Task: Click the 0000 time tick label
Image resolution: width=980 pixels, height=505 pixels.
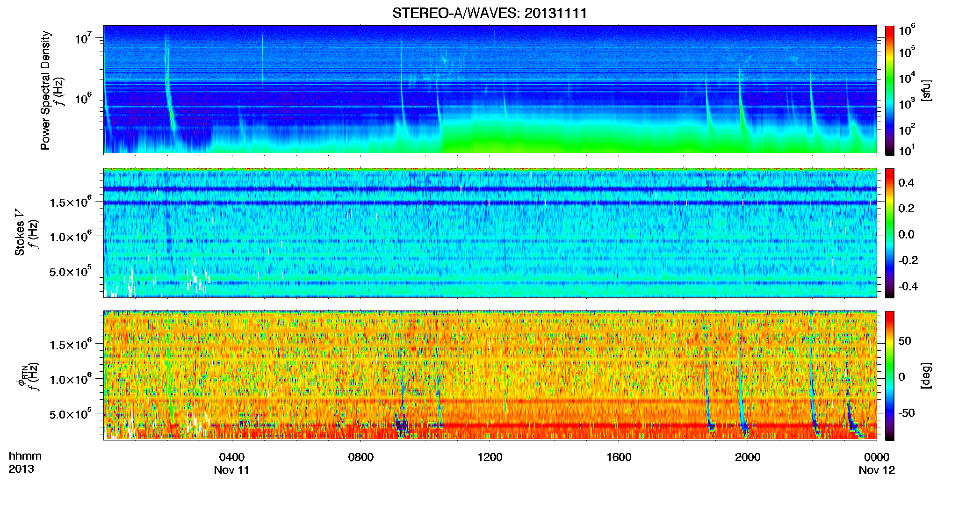Action: [877, 457]
